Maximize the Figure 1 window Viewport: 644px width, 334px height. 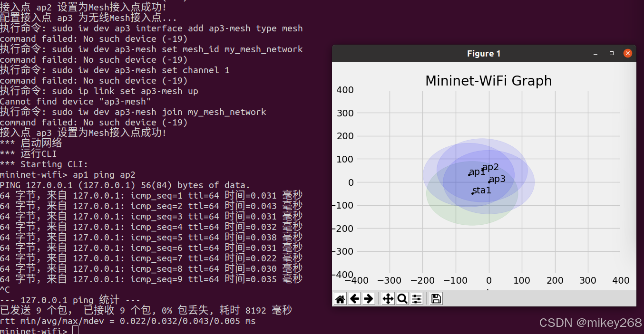[x=611, y=54]
